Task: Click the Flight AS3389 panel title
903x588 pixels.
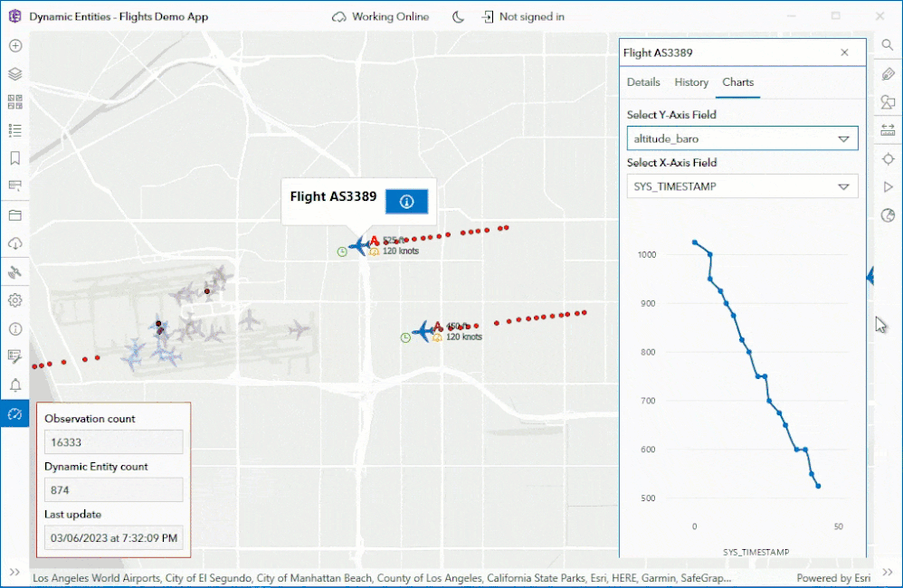Action: tap(658, 53)
